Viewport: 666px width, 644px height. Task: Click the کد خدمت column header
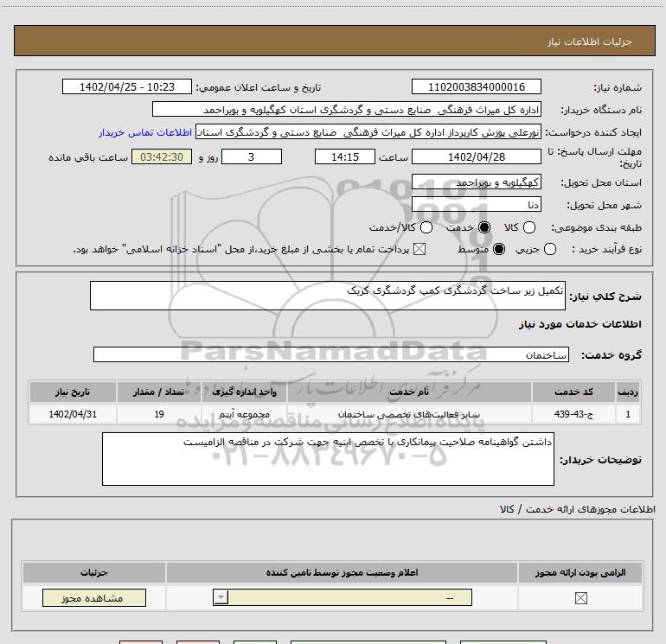[573, 392]
